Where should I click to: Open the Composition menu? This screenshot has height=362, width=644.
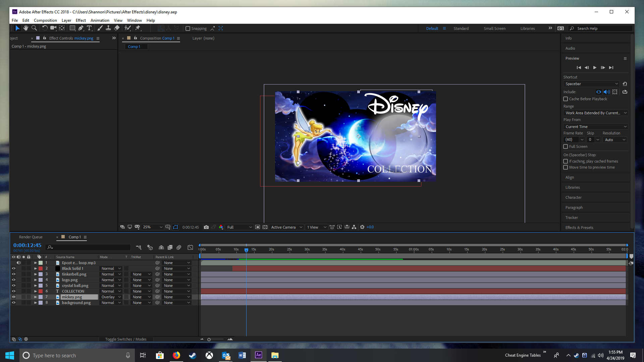pos(45,20)
